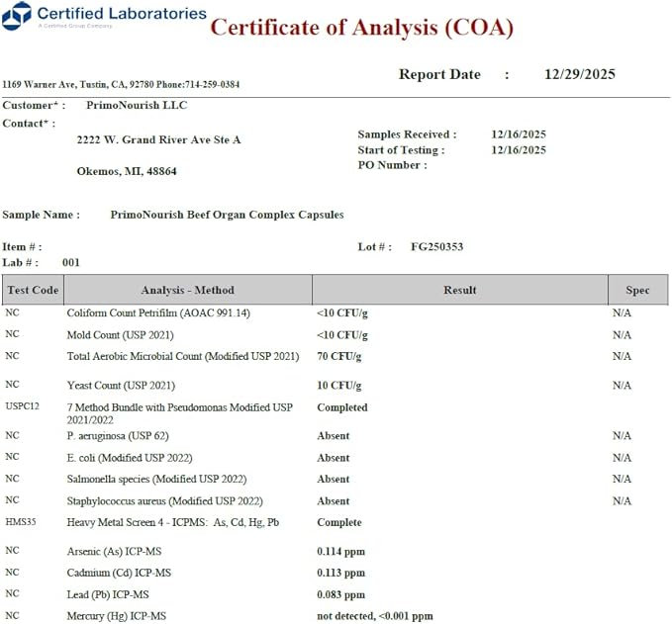Screen dimensions: 672x624
Task: Click the Lead (Pb) ICP-MS method
Action: tap(108, 595)
